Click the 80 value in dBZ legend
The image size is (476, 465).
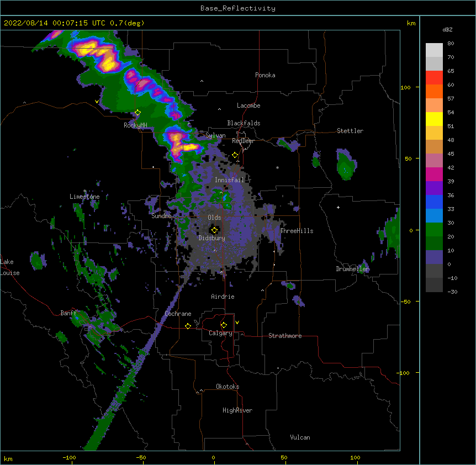tap(451, 44)
